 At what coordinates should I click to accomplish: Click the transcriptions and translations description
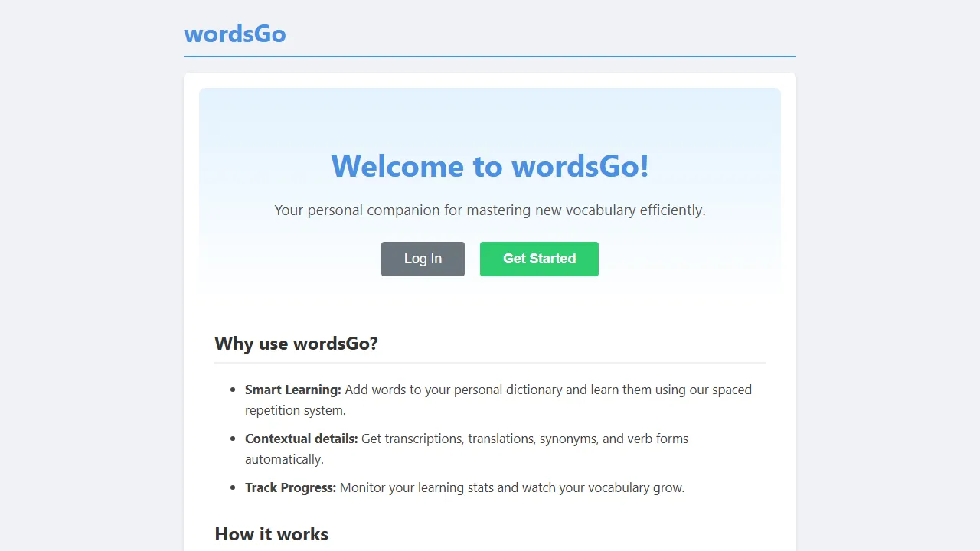(524, 439)
